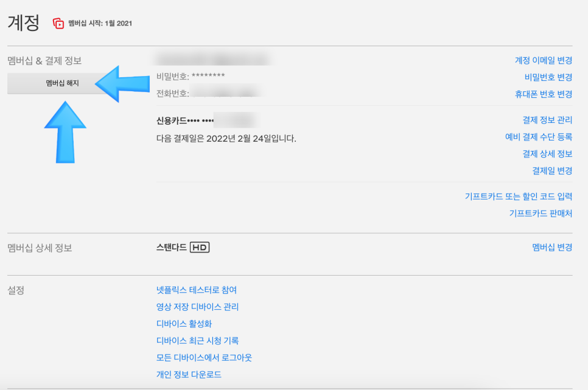
Task: Open 기프트카드 또는 할인 코드 입력 link
Action: [518, 197]
